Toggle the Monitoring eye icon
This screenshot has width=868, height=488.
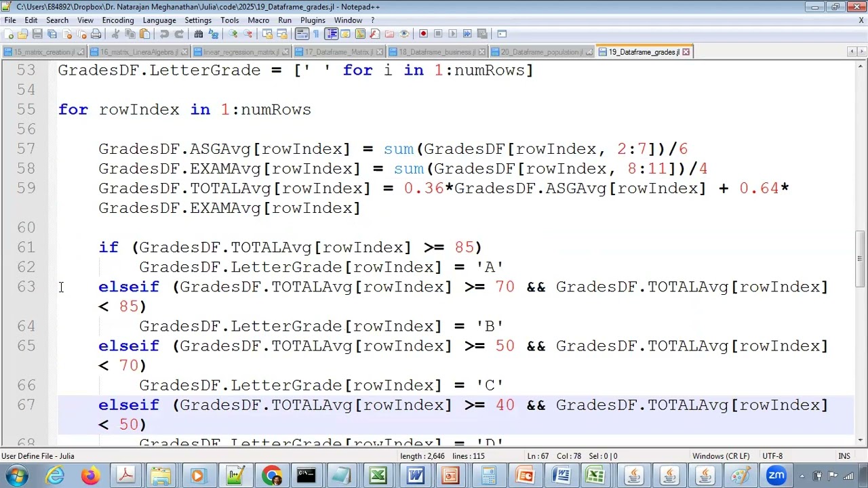point(404,34)
